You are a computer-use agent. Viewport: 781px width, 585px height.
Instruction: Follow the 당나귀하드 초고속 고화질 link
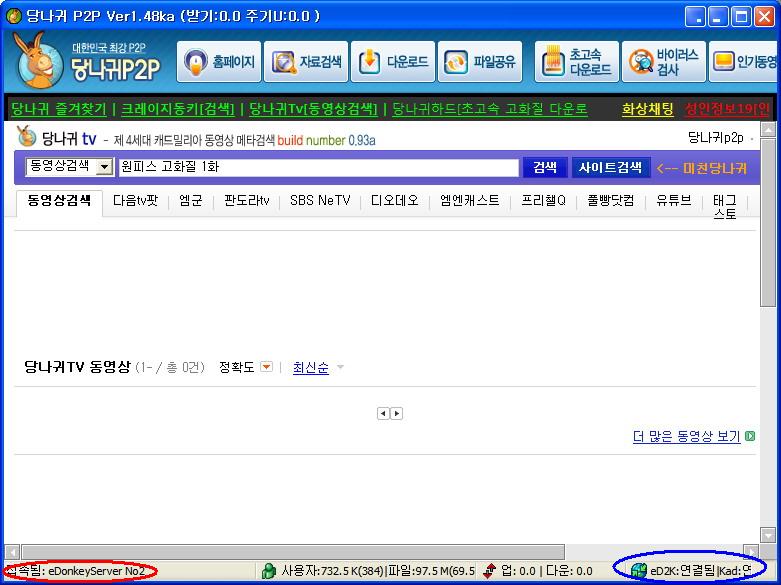[x=490, y=109]
